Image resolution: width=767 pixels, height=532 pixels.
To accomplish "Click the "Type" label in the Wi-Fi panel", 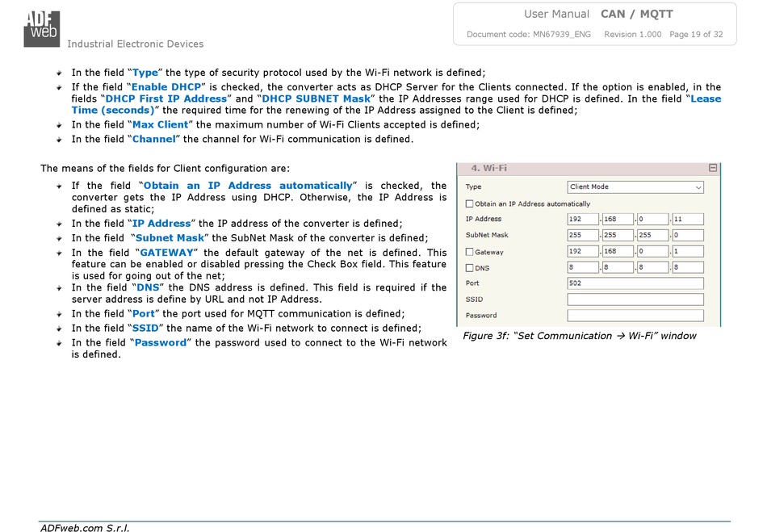I will coord(473,186).
